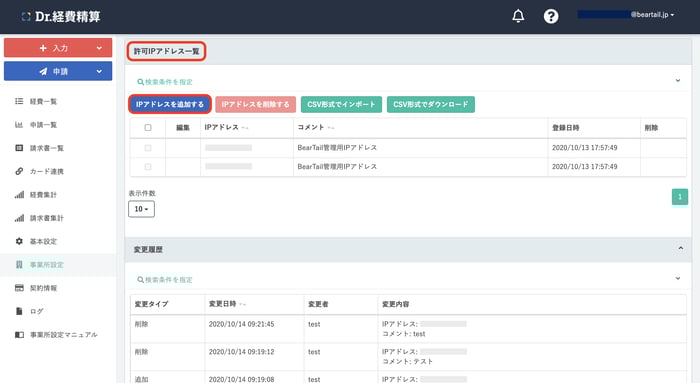Open the 表示件数 10 dropdown
Viewport: 700px width, 383px height.
click(142, 209)
